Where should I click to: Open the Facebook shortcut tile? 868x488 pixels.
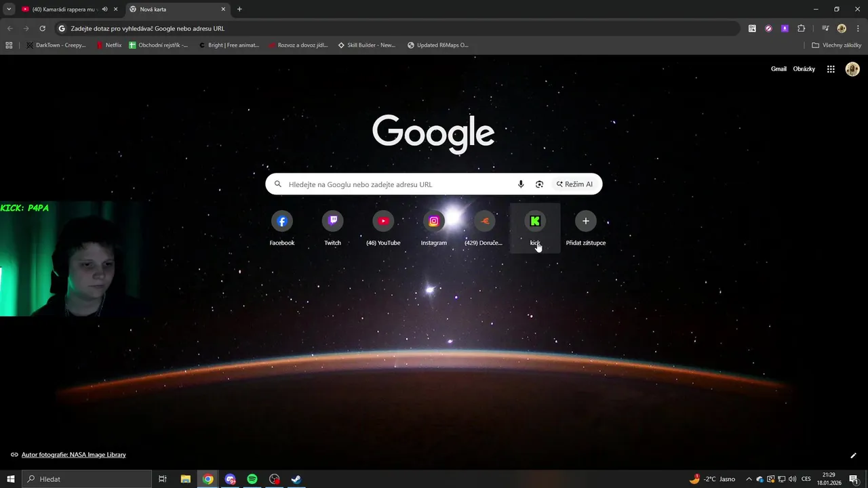tap(282, 228)
